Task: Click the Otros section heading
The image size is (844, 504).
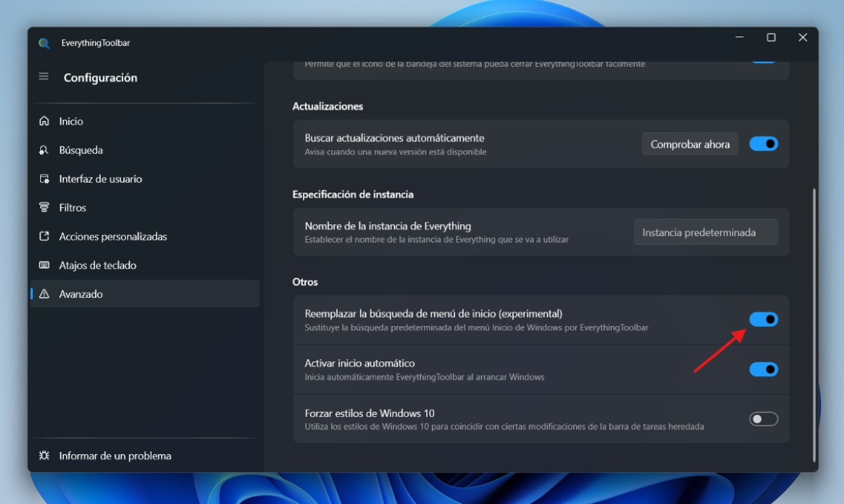Action: click(305, 282)
